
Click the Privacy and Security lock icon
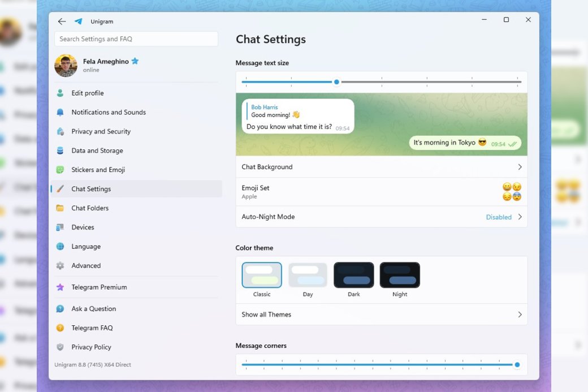(60, 131)
